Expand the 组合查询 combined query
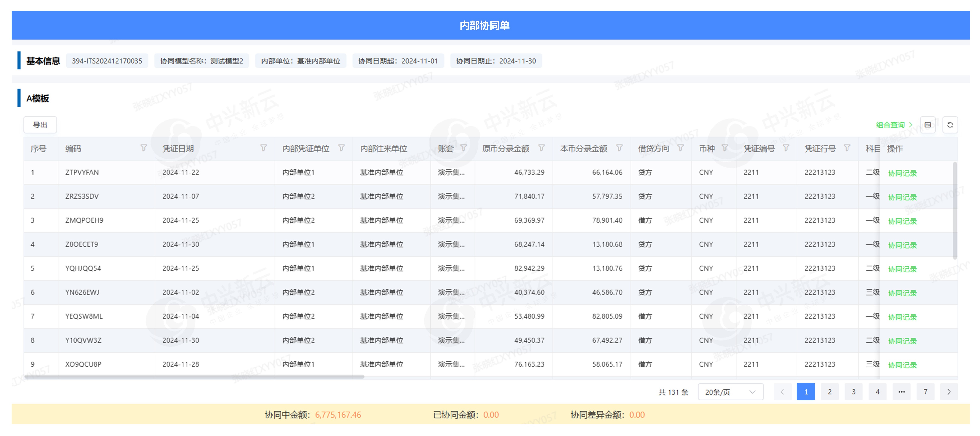The width and height of the screenshot is (980, 436). 894,125
